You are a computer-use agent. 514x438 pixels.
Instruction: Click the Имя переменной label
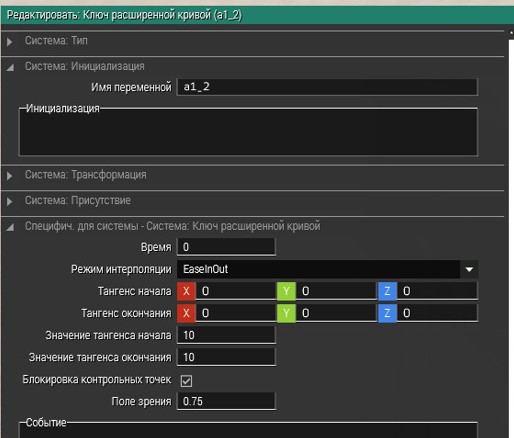pos(131,87)
